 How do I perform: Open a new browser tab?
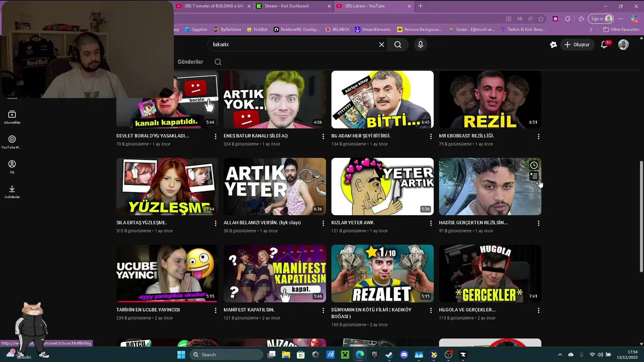tap(420, 6)
